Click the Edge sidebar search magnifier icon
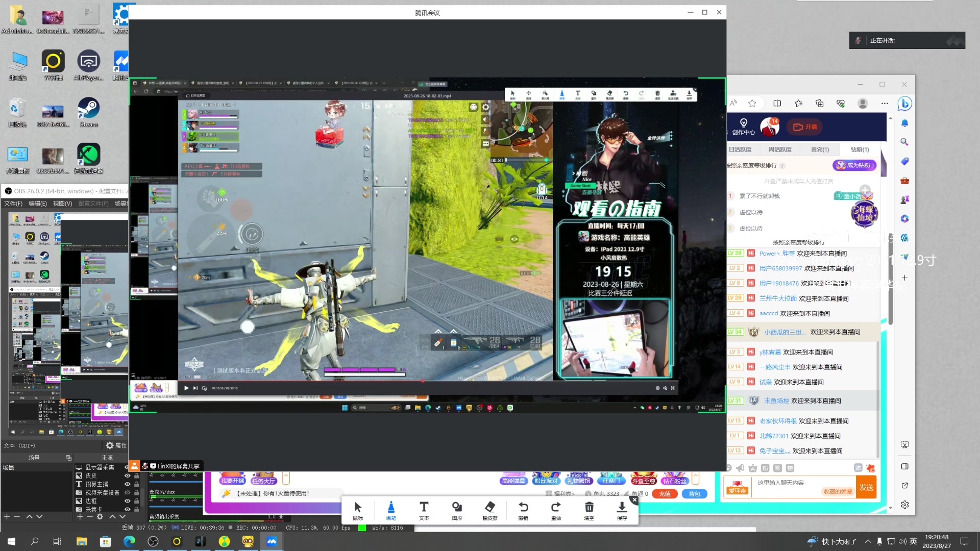 pos(904,142)
